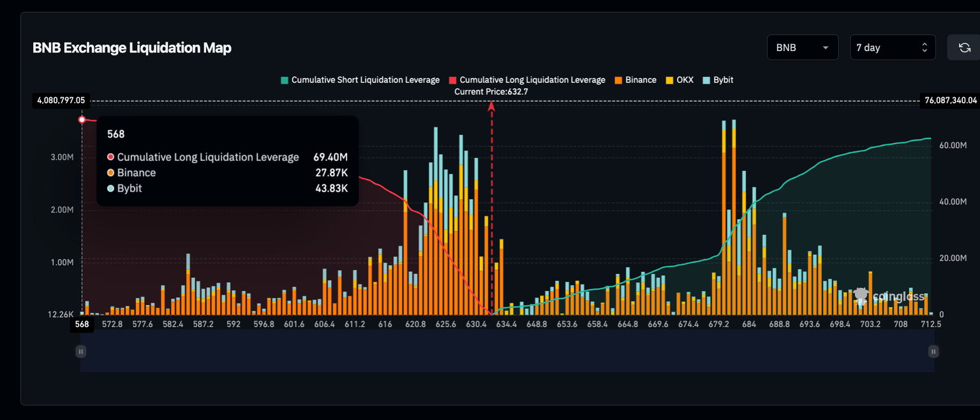Click the yellow OKX legend swatch
Screen dimensions: 980x420
pyautogui.click(x=669, y=80)
